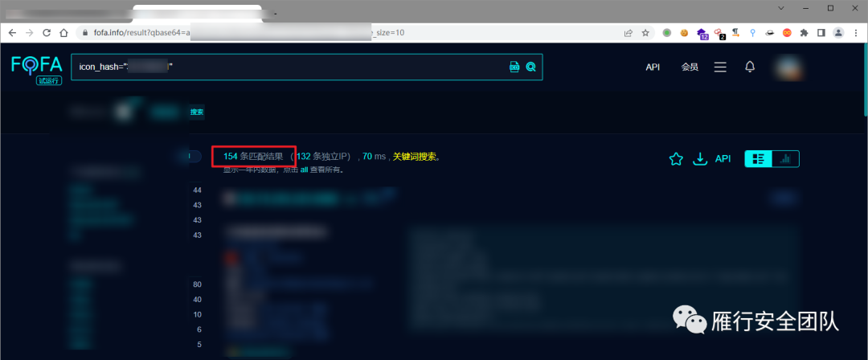Click the sidebar count 6
Image resolution: width=868 pixels, height=360 pixels.
[x=199, y=329]
